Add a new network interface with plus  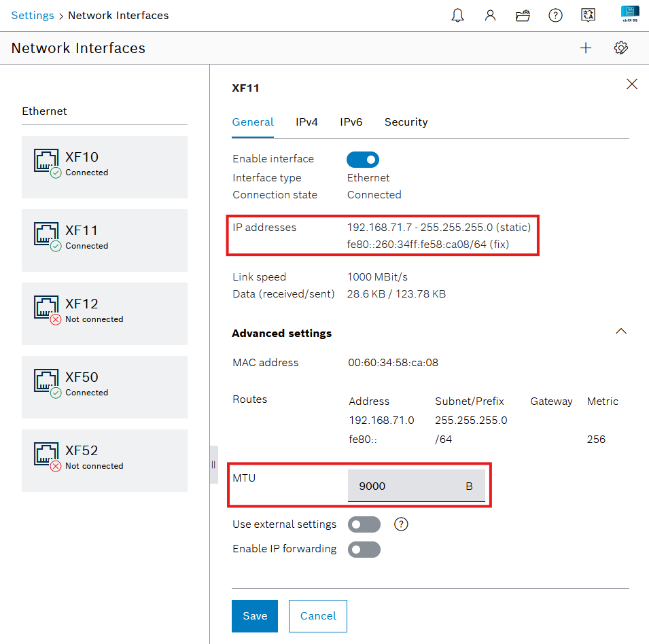click(x=586, y=48)
